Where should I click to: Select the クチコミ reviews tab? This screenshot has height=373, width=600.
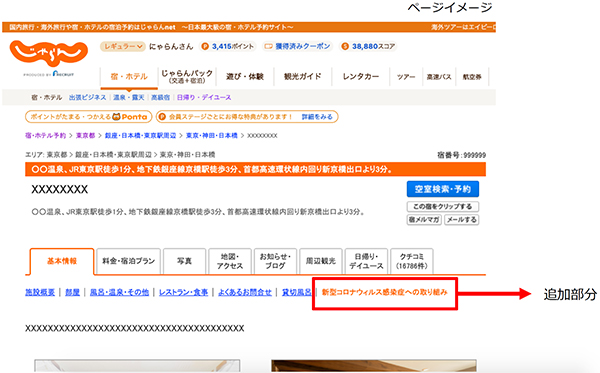pyautogui.click(x=412, y=261)
